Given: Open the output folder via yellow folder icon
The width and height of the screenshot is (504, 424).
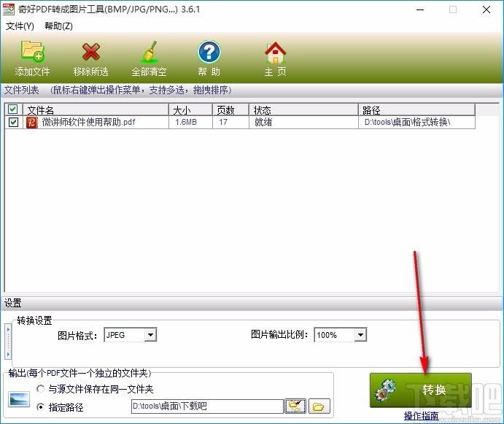Looking at the screenshot, I should (x=319, y=406).
